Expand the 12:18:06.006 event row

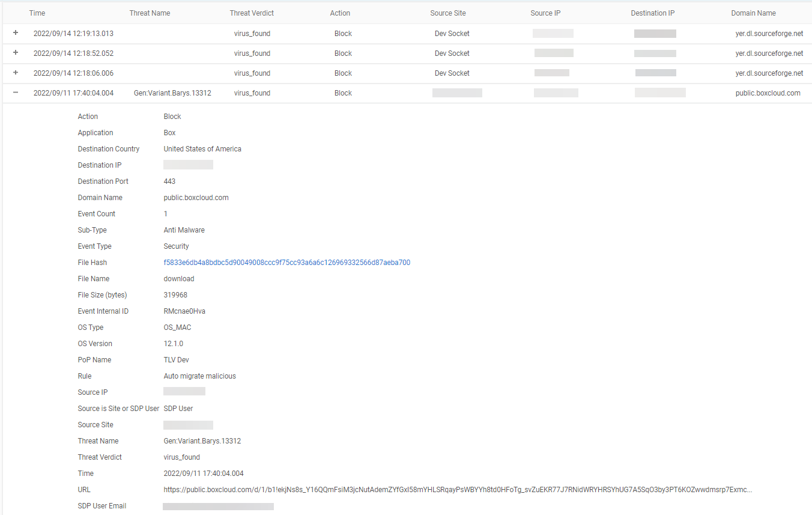click(16, 73)
